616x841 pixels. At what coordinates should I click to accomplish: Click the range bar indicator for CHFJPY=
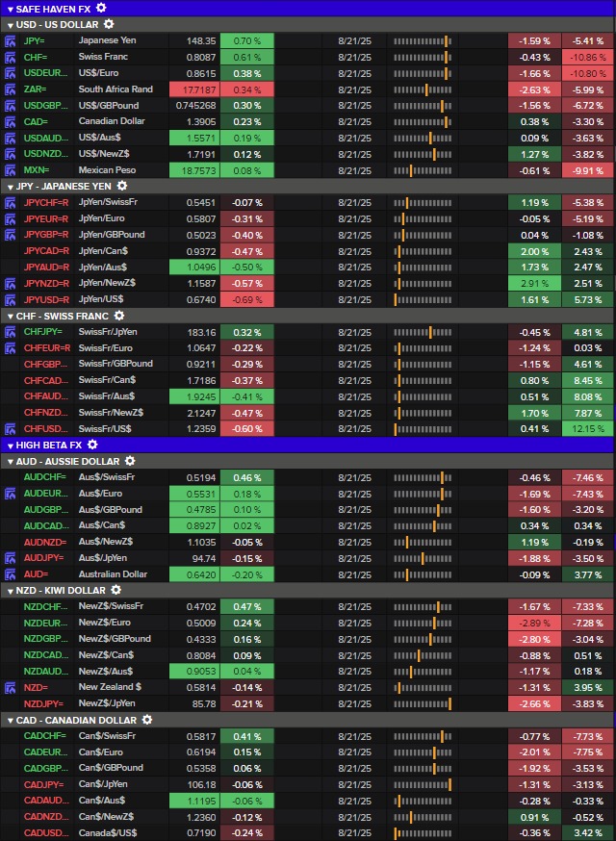pyautogui.click(x=422, y=332)
